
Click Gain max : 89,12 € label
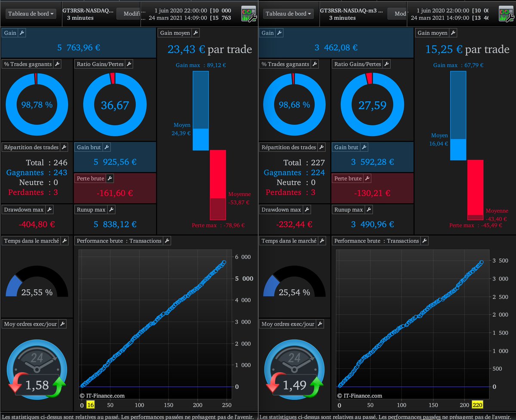pos(201,65)
